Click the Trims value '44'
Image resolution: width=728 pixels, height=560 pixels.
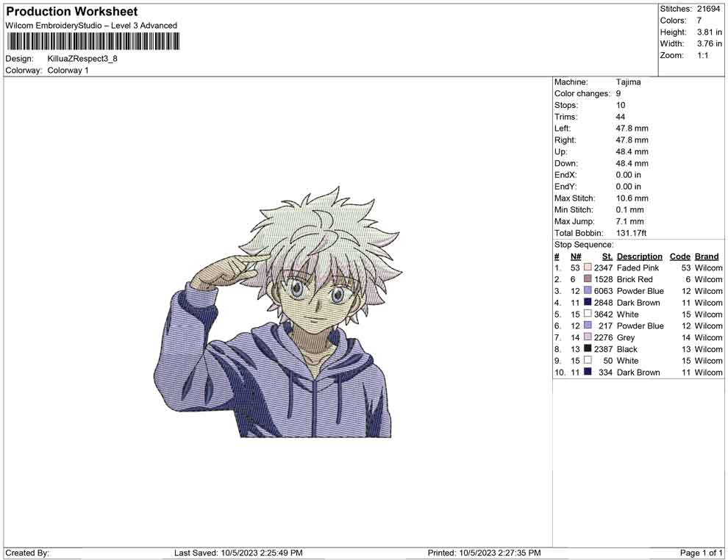[x=621, y=117]
